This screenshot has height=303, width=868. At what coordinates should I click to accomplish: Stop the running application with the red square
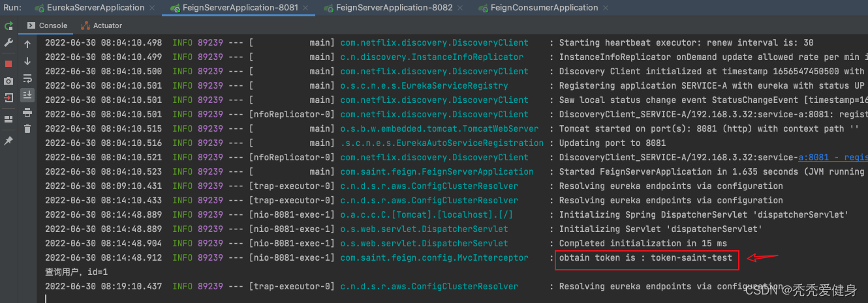8,64
